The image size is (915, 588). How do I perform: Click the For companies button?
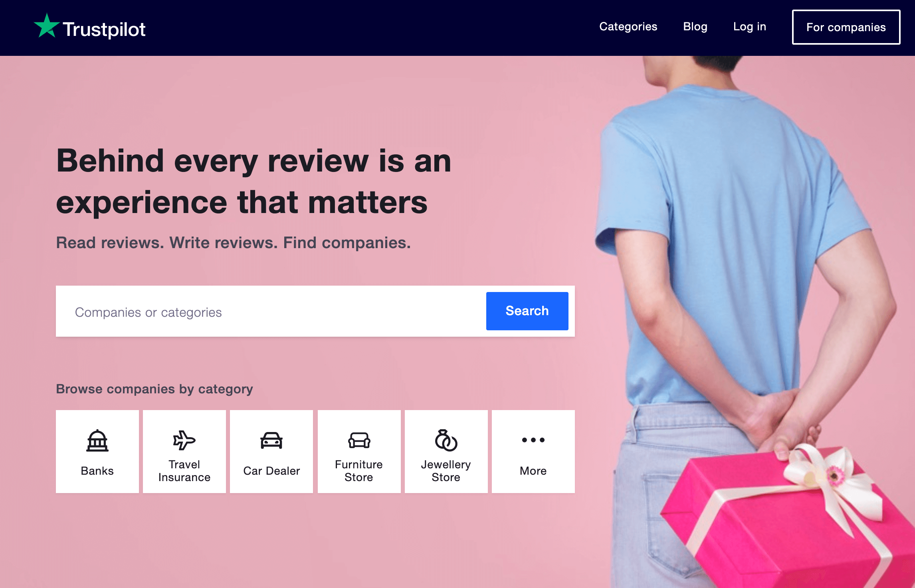(845, 27)
